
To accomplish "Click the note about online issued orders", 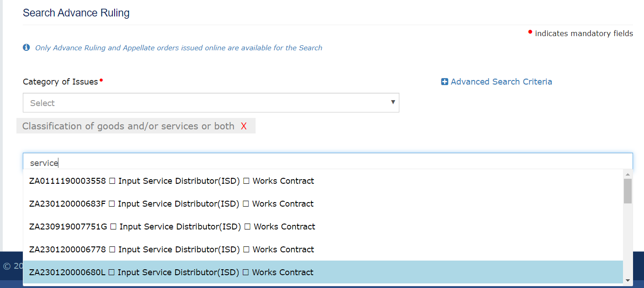I will coord(179,48).
